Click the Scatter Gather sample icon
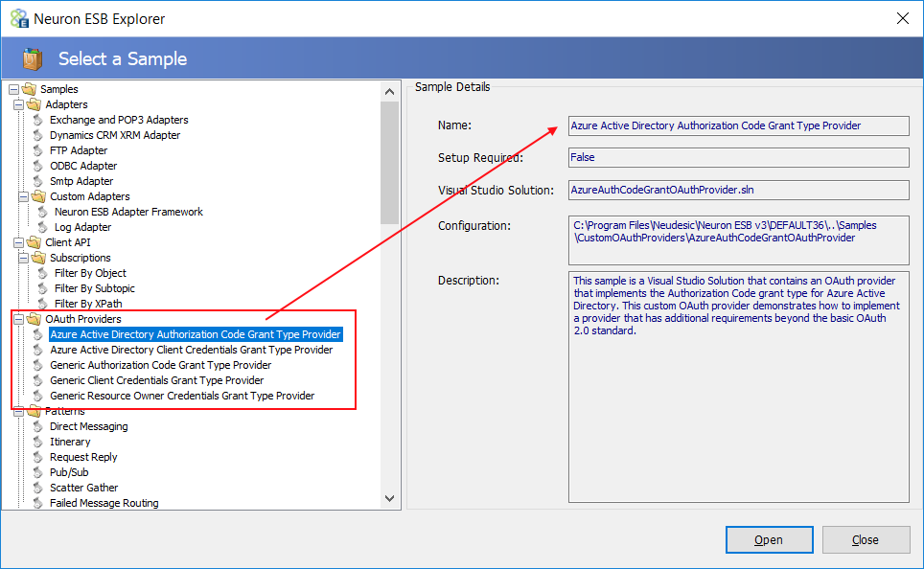Screen dimensions: 924x569 click(38, 488)
